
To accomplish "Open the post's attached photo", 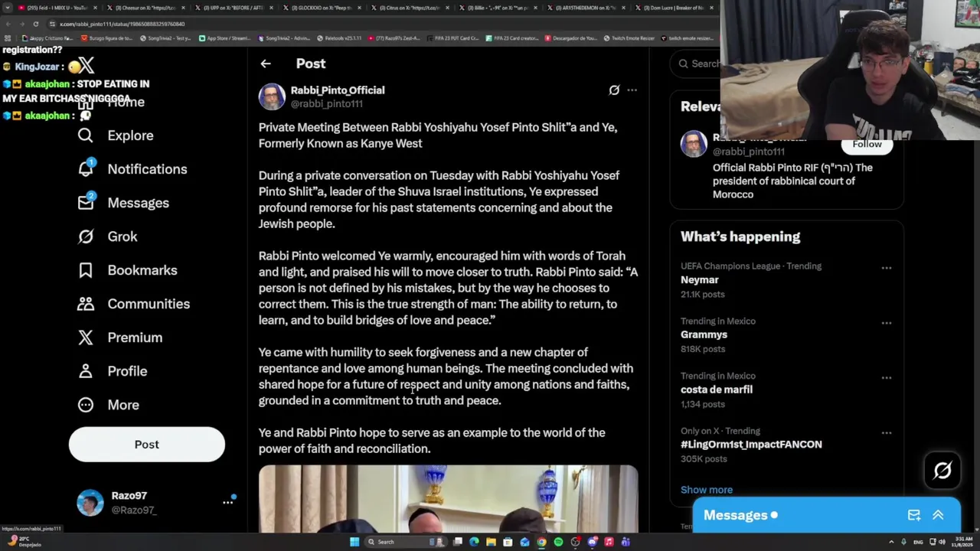I will (448, 498).
